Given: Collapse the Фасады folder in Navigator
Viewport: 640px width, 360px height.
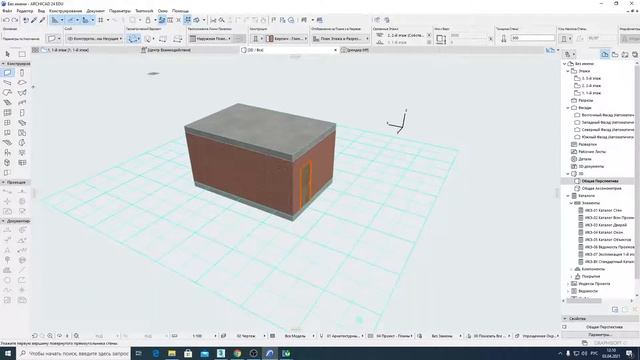Looking at the screenshot, I should (568, 108).
